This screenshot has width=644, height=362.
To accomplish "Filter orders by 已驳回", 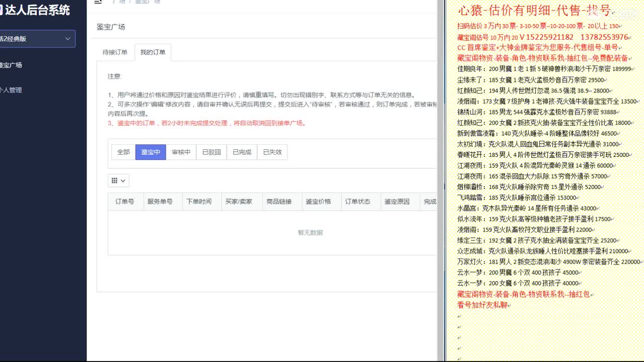I will [x=211, y=152].
